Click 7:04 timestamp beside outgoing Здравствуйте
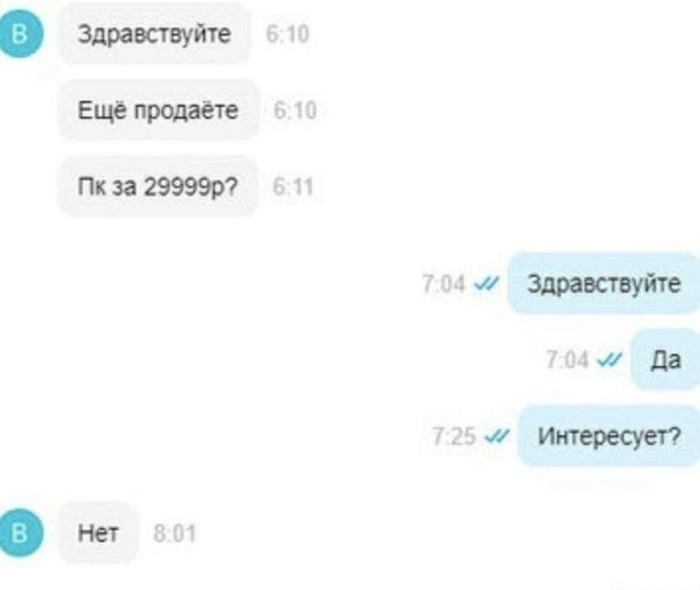The image size is (700, 590). (444, 283)
